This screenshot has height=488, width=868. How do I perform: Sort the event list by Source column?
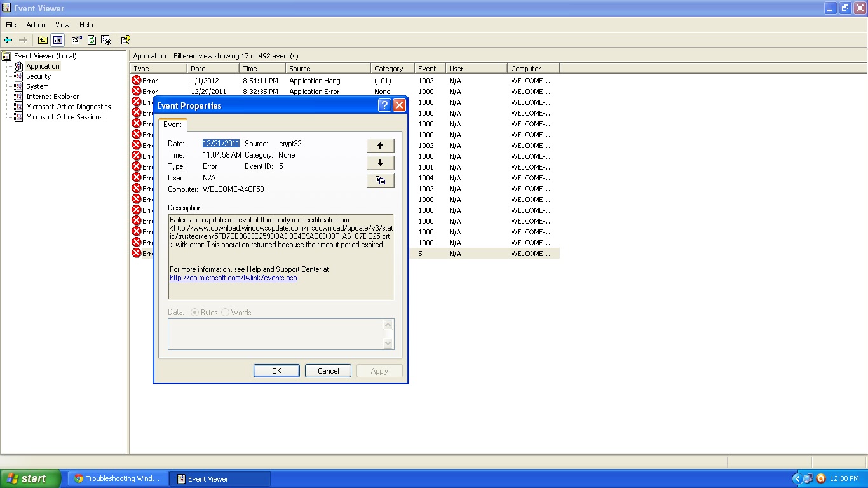pos(328,69)
